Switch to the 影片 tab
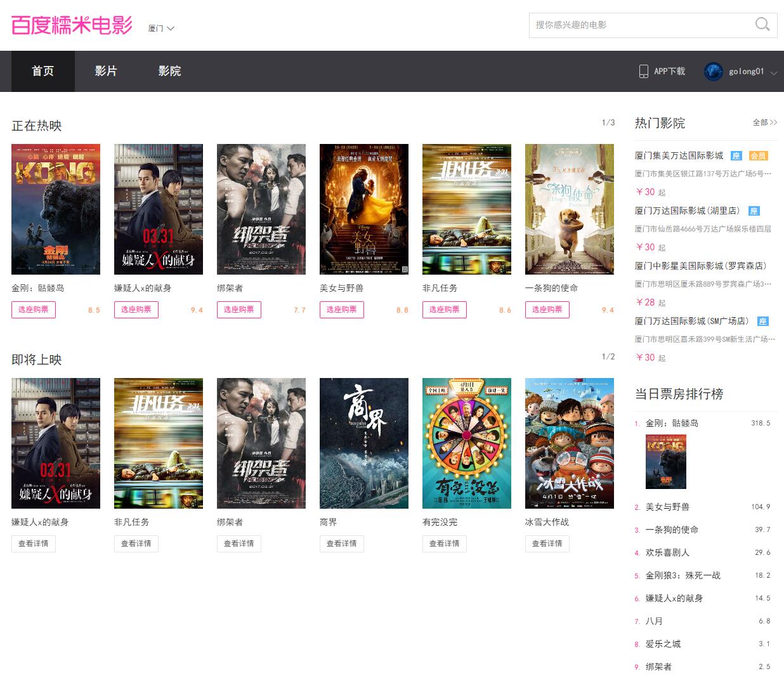This screenshot has width=784, height=685. pyautogui.click(x=106, y=71)
